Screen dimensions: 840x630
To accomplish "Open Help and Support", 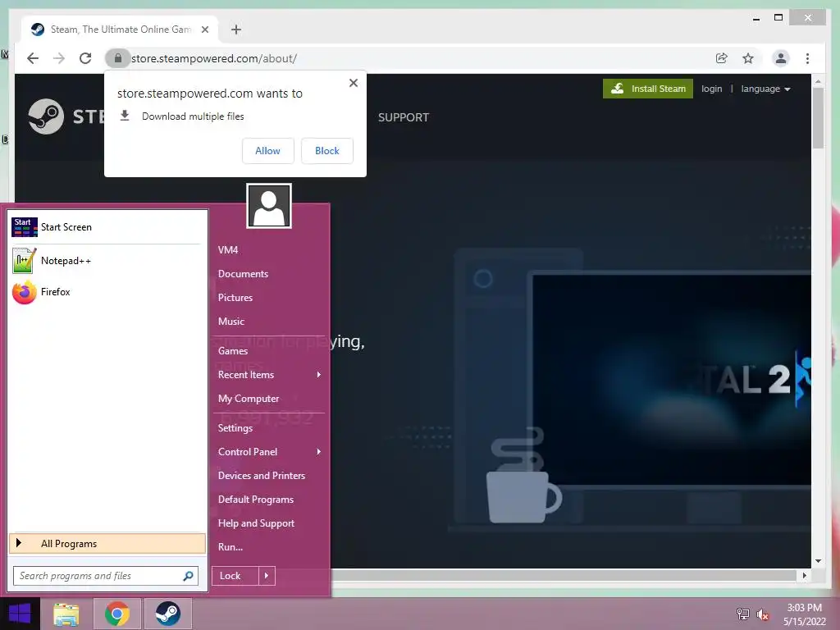I will point(256,523).
